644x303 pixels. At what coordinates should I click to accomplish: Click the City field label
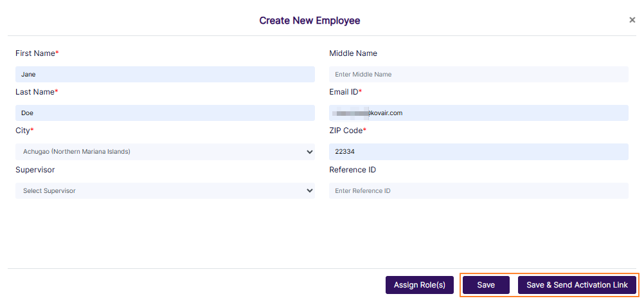23,131
